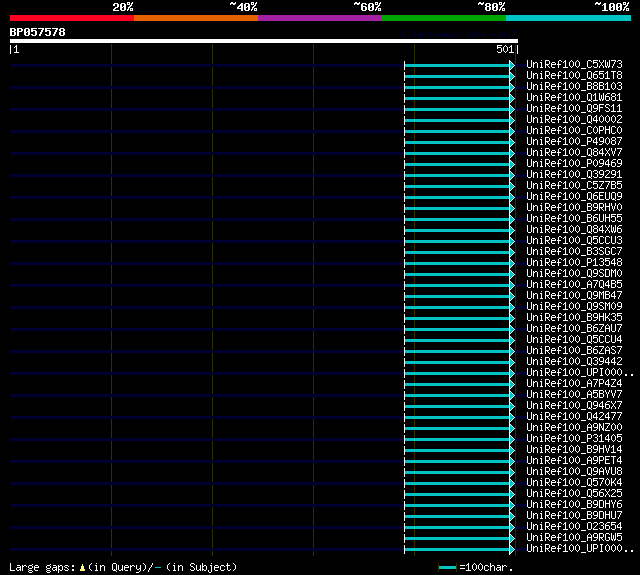
Task: Select the UniRef100_B6UH55 label
Action: (574, 219)
